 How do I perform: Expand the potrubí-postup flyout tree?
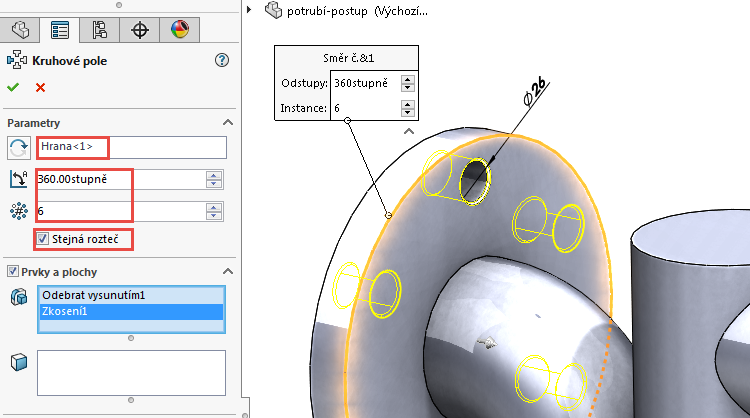point(249,10)
